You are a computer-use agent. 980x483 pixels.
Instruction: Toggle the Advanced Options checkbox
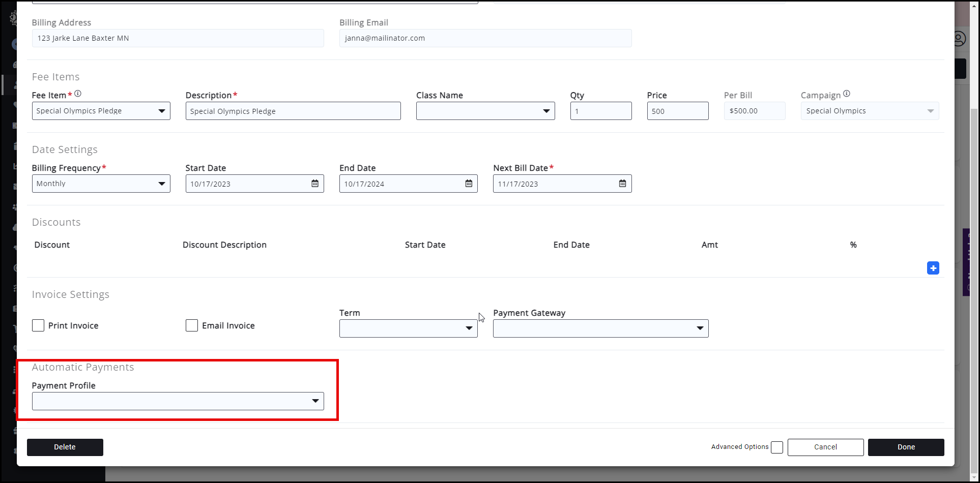point(776,447)
